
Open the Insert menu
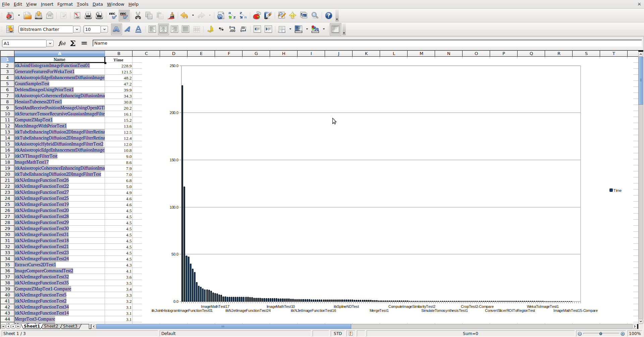coord(47,4)
